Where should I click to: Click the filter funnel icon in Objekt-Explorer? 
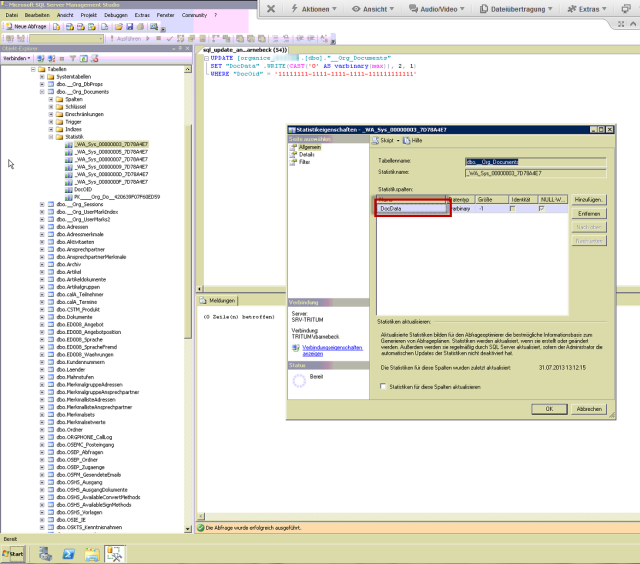73,59
